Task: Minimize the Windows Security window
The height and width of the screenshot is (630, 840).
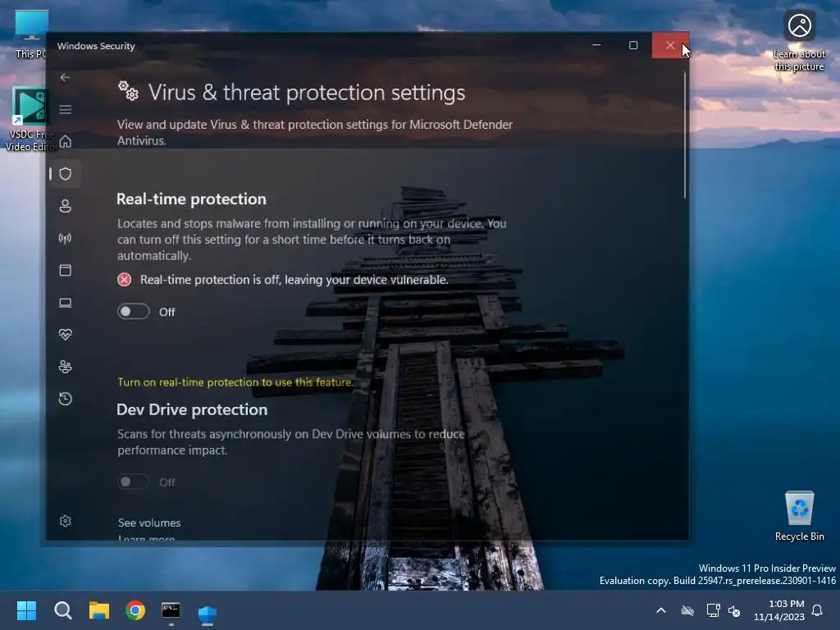Action: coord(596,46)
